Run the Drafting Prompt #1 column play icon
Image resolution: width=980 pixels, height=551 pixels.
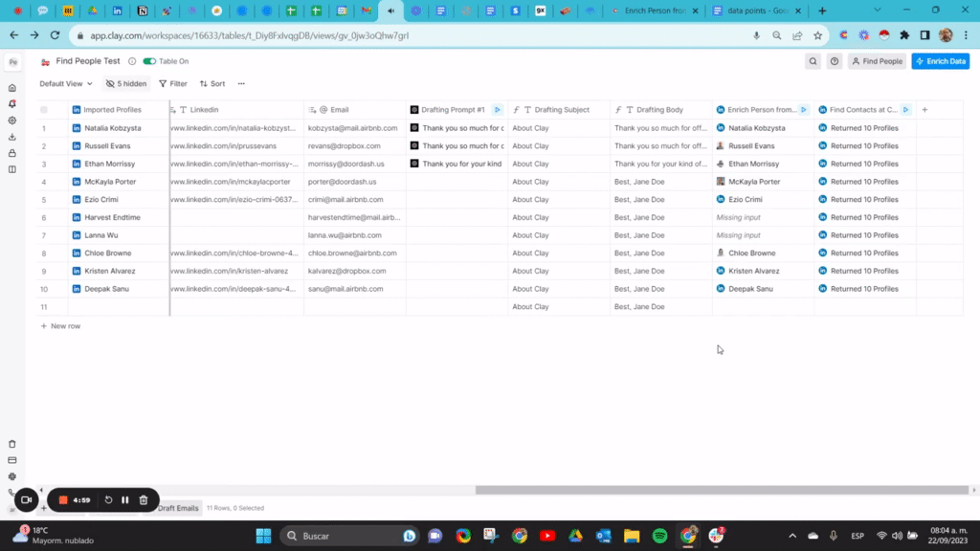point(497,110)
